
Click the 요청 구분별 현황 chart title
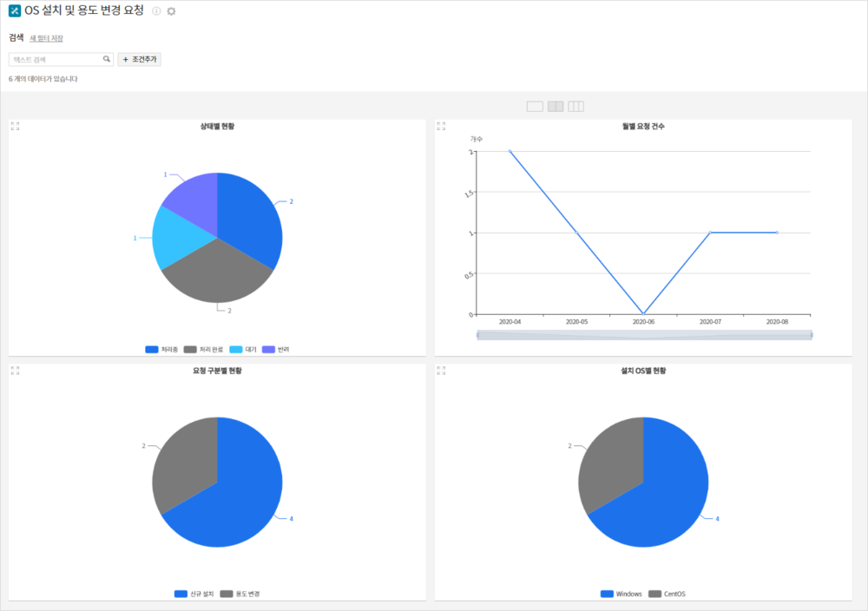click(x=217, y=371)
